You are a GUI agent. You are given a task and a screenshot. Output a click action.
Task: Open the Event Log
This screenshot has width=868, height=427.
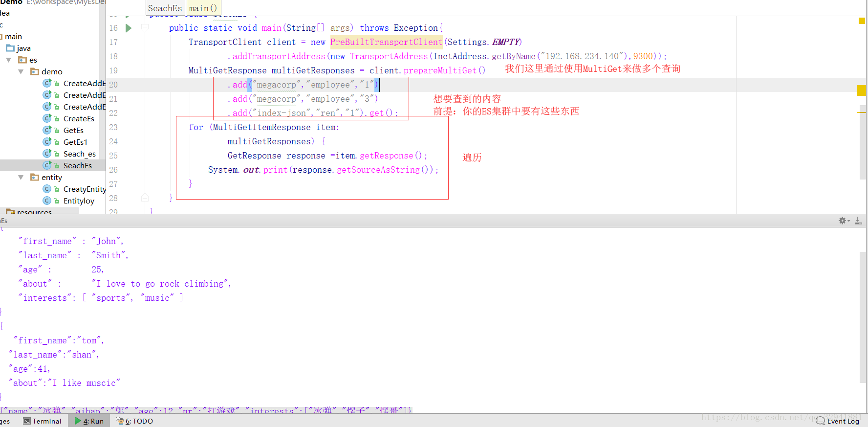click(x=838, y=421)
